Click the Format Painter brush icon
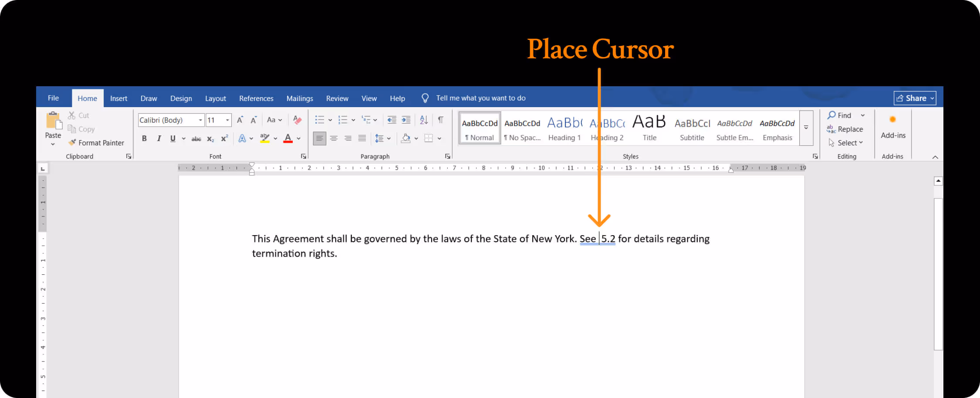Screen dimensions: 980x398 pos(72,142)
